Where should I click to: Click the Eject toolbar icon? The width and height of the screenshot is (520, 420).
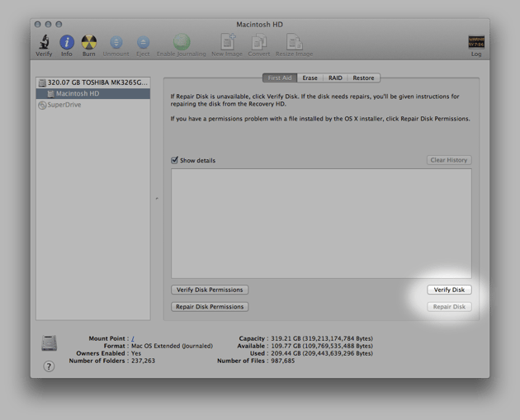coord(143,46)
